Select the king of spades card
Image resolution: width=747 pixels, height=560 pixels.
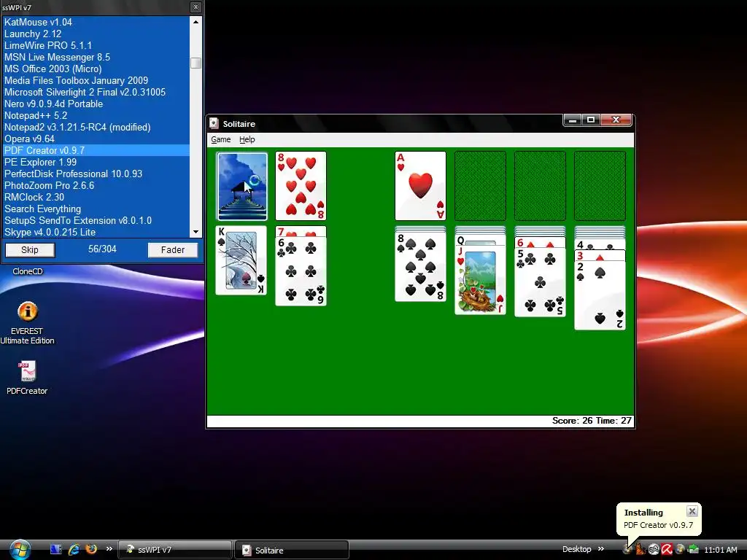241,260
